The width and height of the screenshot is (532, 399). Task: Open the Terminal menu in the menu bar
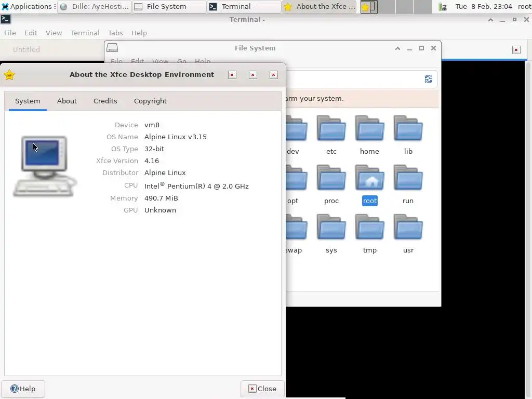coord(85,33)
